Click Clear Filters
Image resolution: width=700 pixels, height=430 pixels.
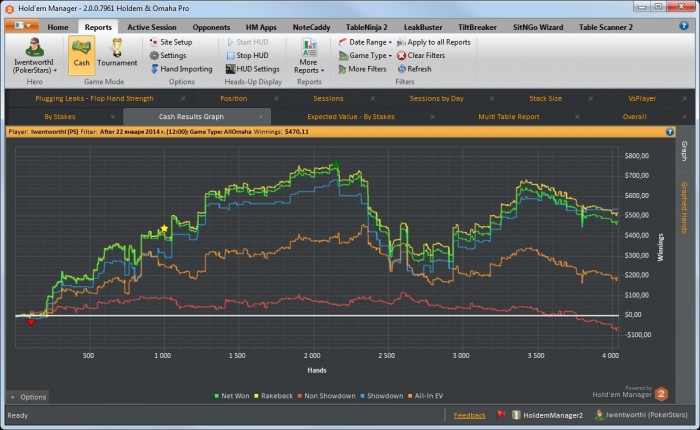[x=421, y=55]
